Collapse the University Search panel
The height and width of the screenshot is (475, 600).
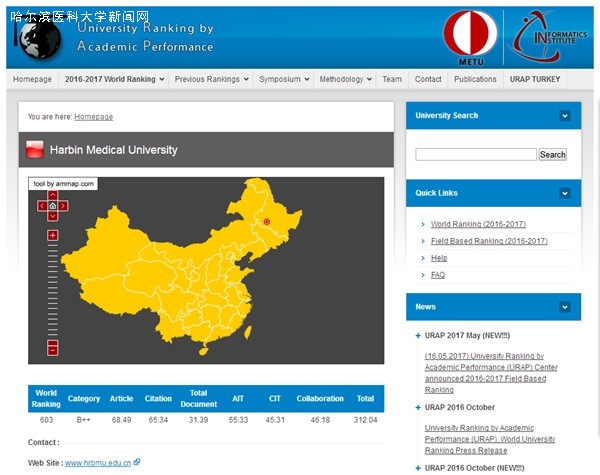tap(565, 116)
